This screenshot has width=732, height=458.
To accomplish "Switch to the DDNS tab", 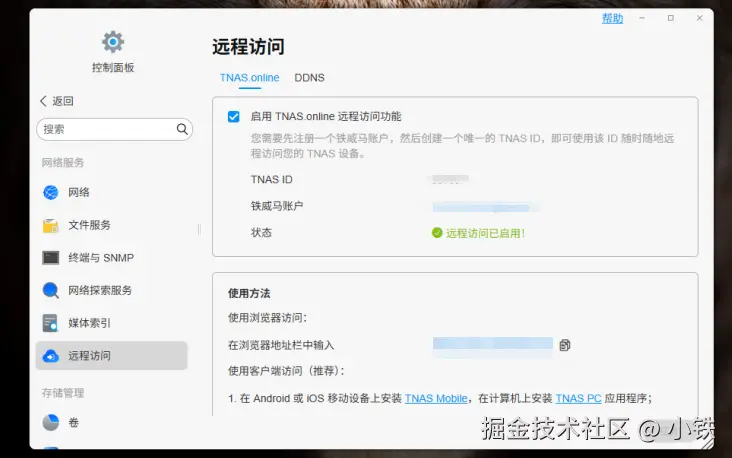I will pos(309,78).
